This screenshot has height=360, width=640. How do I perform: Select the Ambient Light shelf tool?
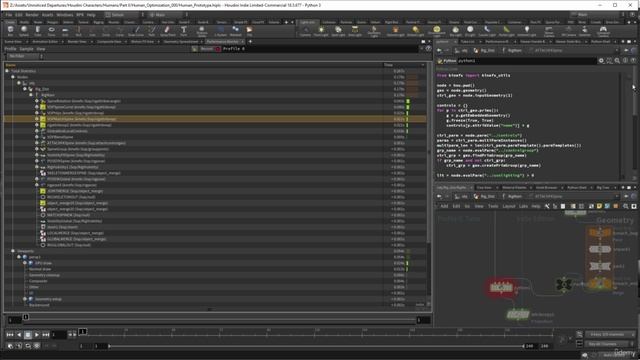pos(527,31)
